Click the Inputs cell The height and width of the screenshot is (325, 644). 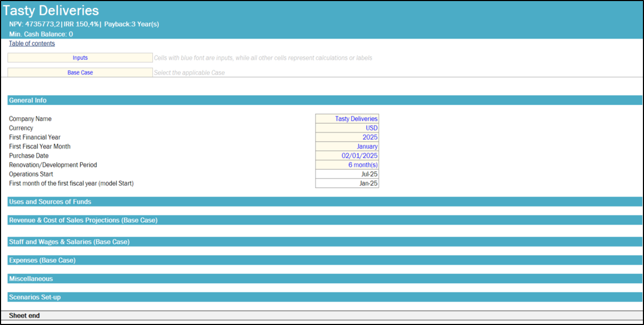pyautogui.click(x=80, y=58)
